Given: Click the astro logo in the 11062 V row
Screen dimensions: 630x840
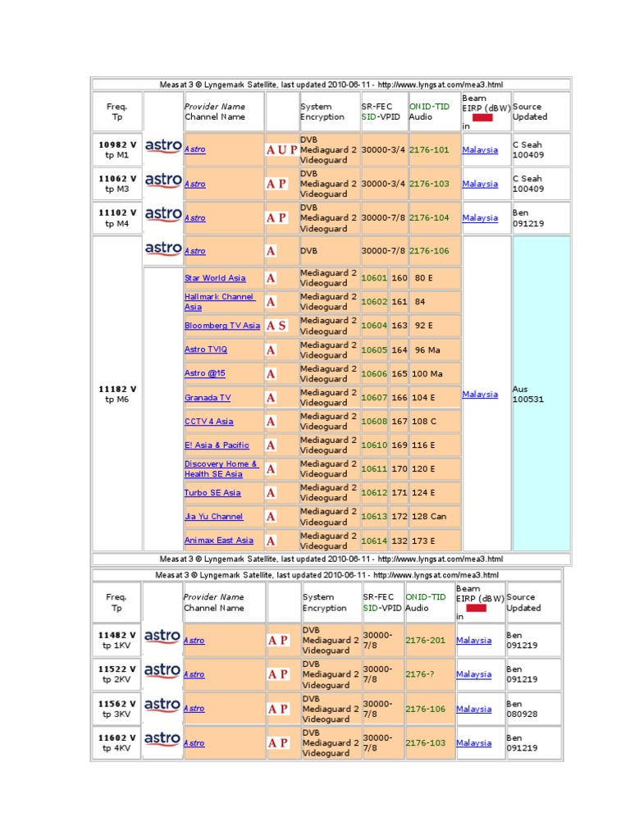Looking at the screenshot, I should 163,180.
